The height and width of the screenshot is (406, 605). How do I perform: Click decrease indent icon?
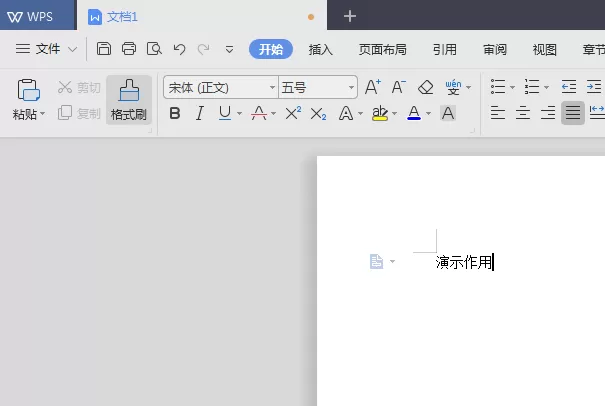pyautogui.click(x=569, y=87)
